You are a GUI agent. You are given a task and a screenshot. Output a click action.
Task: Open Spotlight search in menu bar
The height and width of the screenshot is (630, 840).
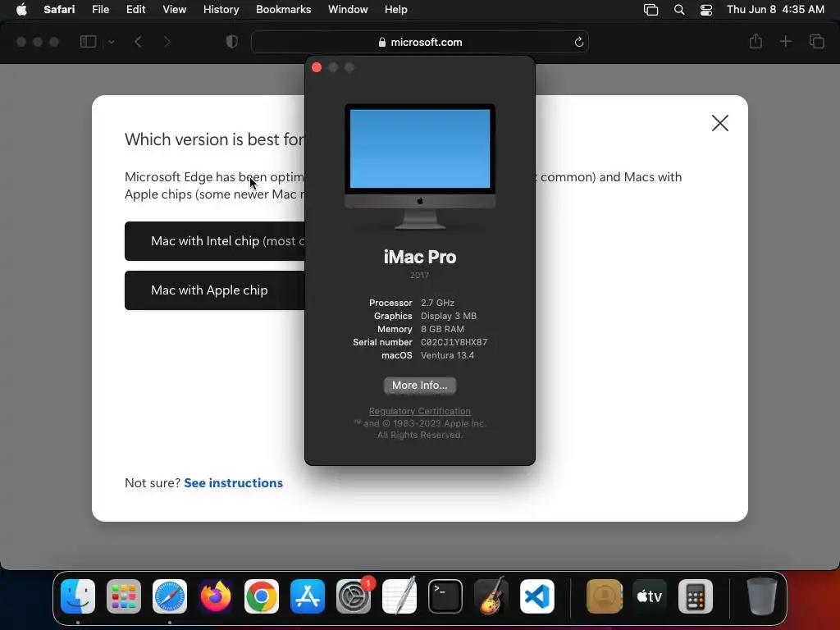678,10
